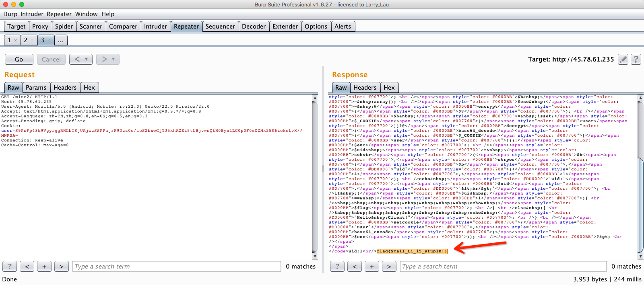This screenshot has height=285, width=644.
Task: Select Repeater tab 3
Action: (x=42, y=40)
